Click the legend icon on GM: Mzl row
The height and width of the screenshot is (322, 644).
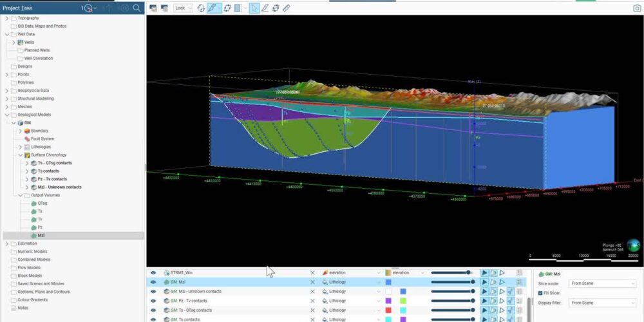pyautogui.click(x=520, y=282)
